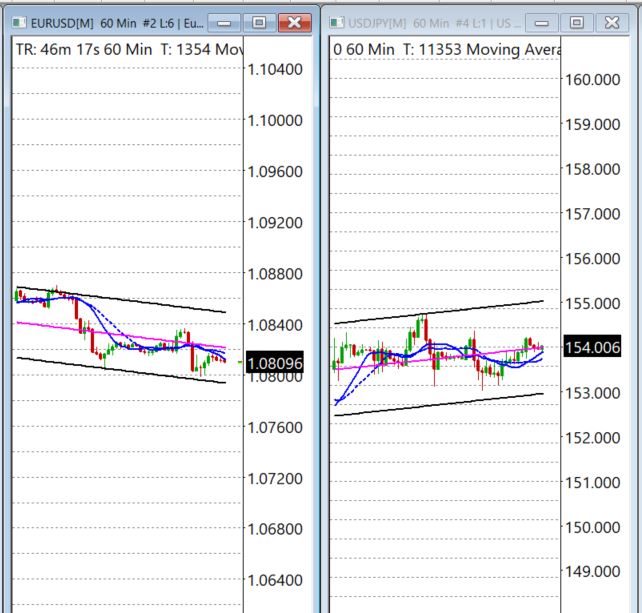
Task: Click the EURUSD header text TR: 46m 17s
Action: click(x=57, y=50)
